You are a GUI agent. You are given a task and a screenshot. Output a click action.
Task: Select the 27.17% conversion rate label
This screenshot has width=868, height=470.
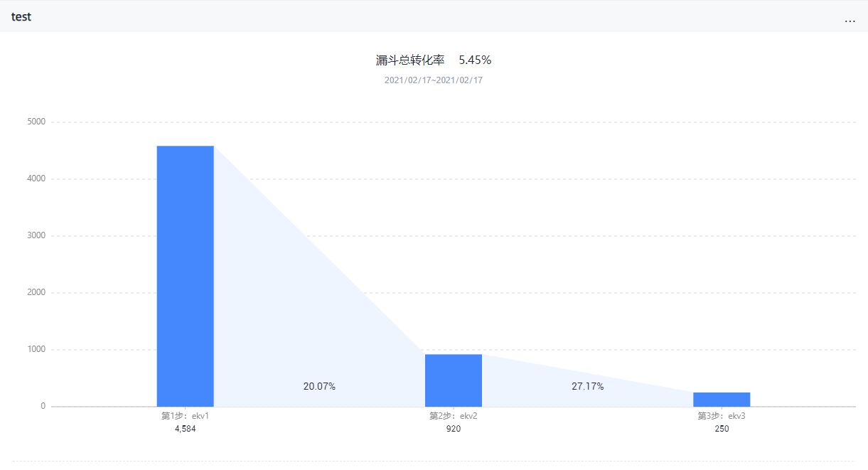588,386
